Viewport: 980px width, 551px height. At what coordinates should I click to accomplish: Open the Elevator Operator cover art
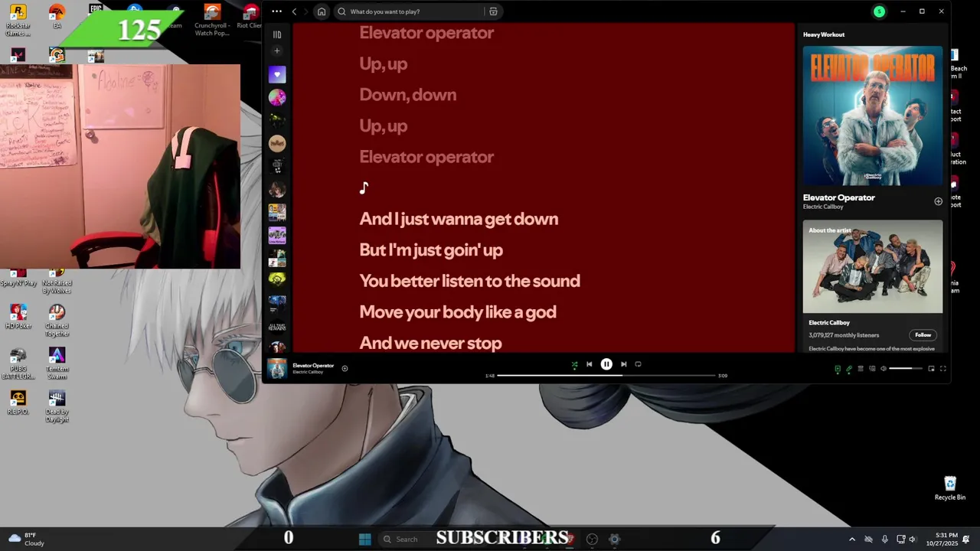click(x=873, y=116)
